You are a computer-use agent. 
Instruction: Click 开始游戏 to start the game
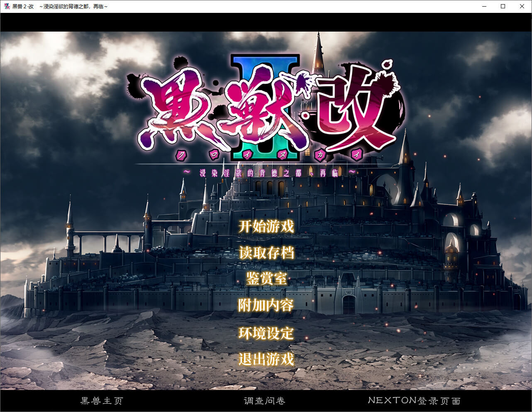(266, 227)
